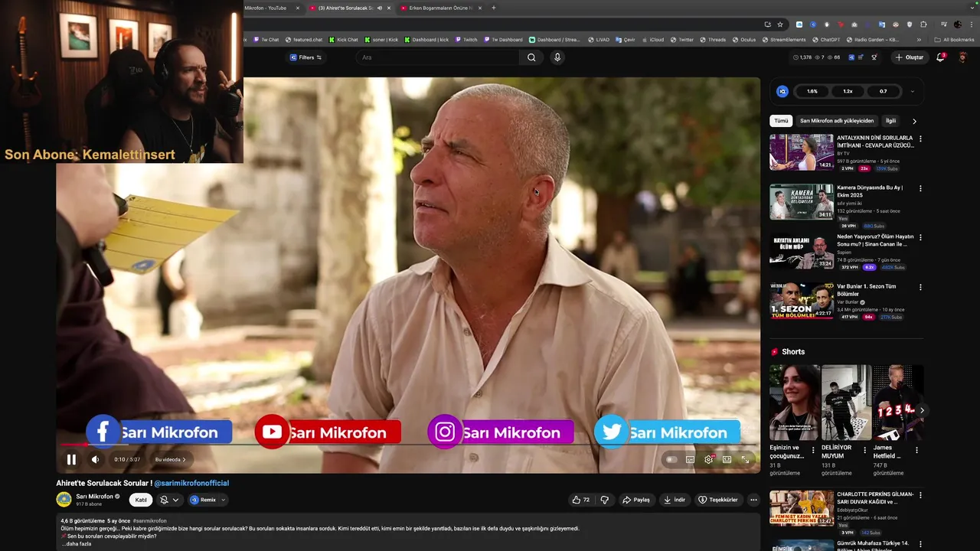
Task: Open Neden Yaşıyoruz video thumbnail
Action: point(802,251)
